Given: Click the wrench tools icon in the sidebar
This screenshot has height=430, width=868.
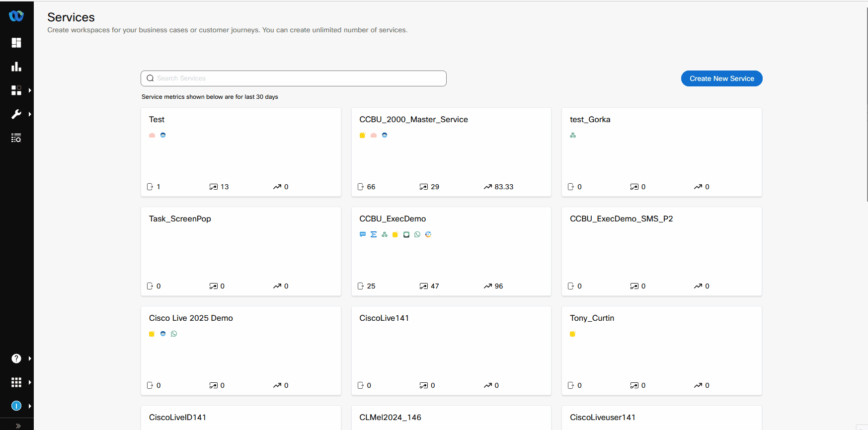Looking at the screenshot, I should pos(16,114).
